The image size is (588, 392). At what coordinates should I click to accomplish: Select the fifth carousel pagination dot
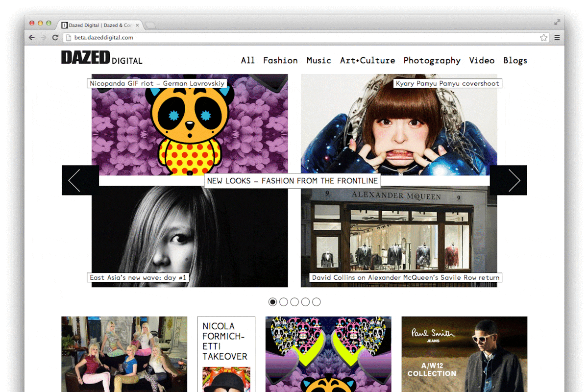tap(317, 302)
